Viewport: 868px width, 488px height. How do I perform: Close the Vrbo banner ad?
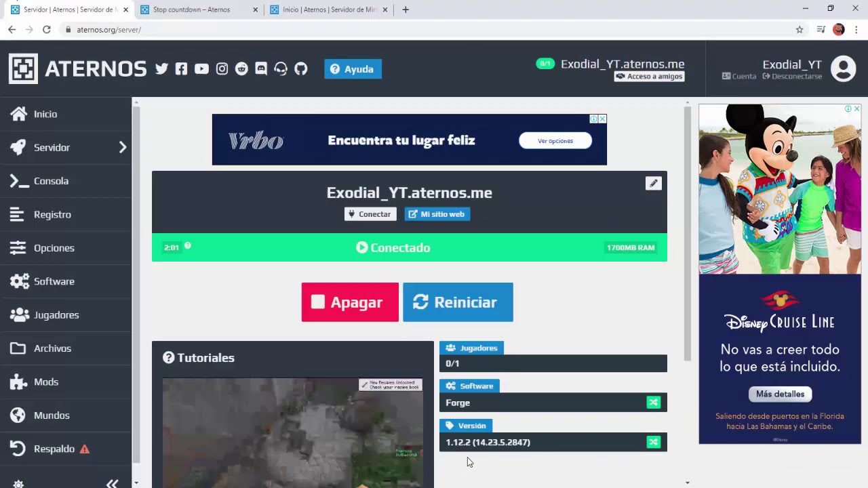[x=602, y=119]
